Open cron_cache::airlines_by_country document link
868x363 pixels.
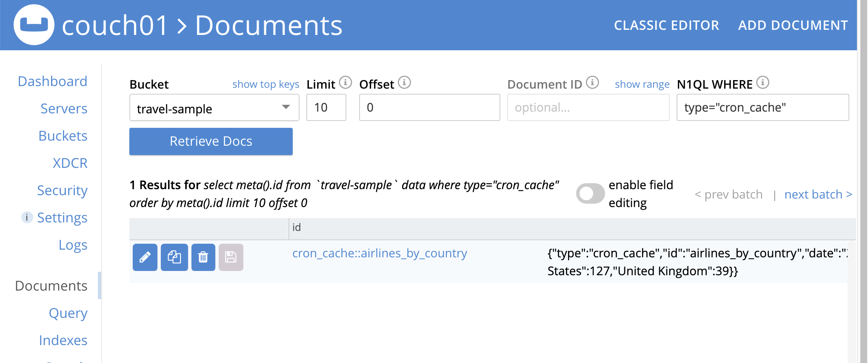380,253
